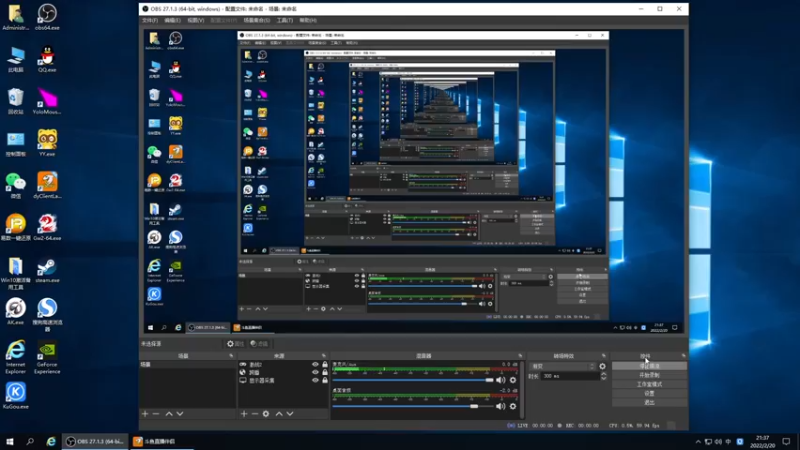The width and height of the screenshot is (800, 450).
Task: Increase transition duration with stepper arrows
Action: (x=604, y=374)
